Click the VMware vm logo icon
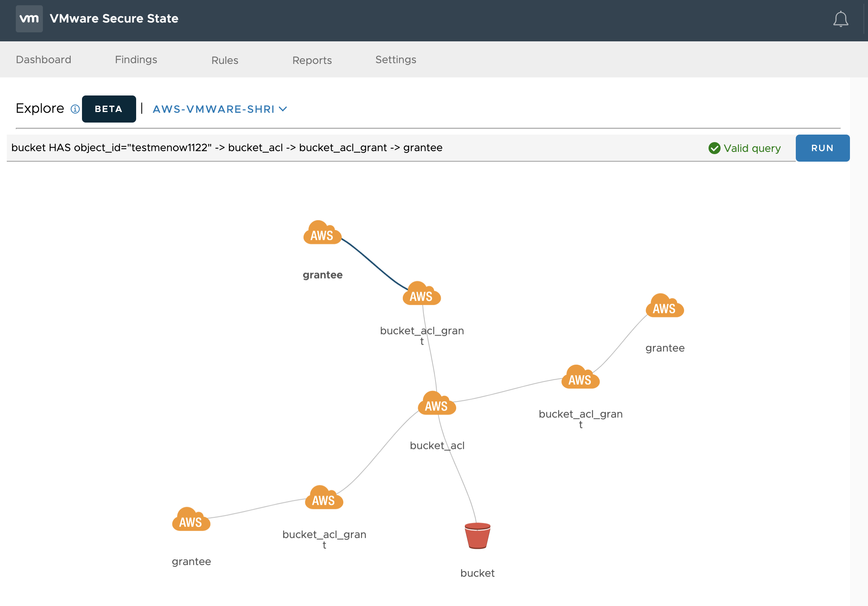 29,18
